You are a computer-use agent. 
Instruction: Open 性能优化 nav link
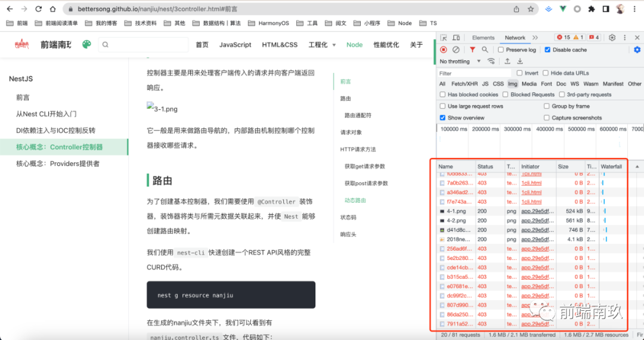[x=386, y=45]
